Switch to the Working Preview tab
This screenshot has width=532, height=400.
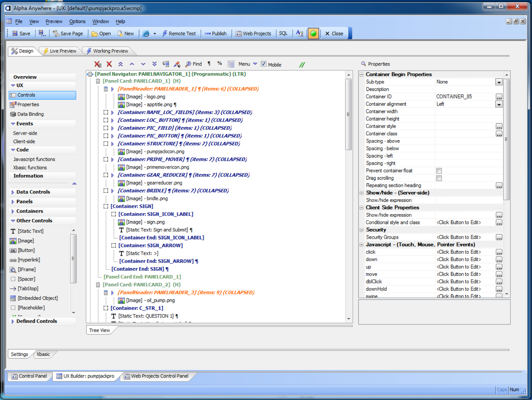(x=108, y=51)
